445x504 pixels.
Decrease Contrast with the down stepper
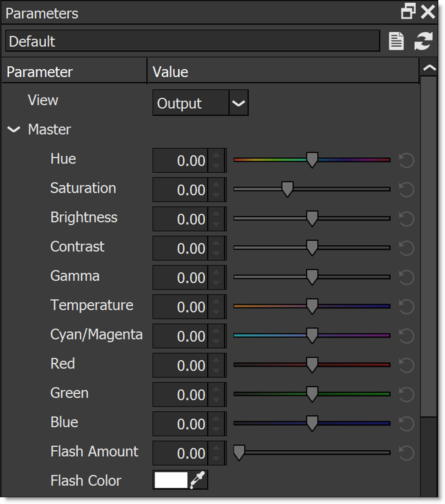point(216,253)
